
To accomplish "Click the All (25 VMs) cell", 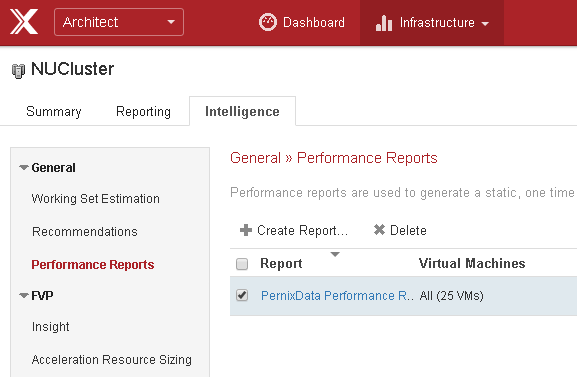I will (x=452, y=296).
